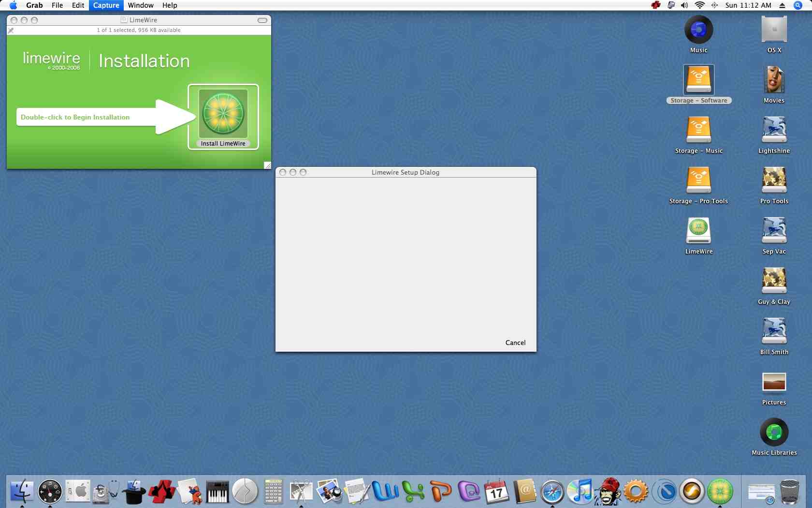Open the Window menu
The image size is (812, 508).
tap(141, 5)
